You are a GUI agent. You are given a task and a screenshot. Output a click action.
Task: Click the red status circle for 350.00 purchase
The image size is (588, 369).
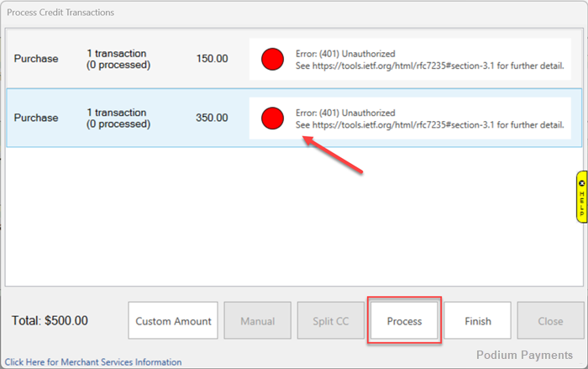272,119
